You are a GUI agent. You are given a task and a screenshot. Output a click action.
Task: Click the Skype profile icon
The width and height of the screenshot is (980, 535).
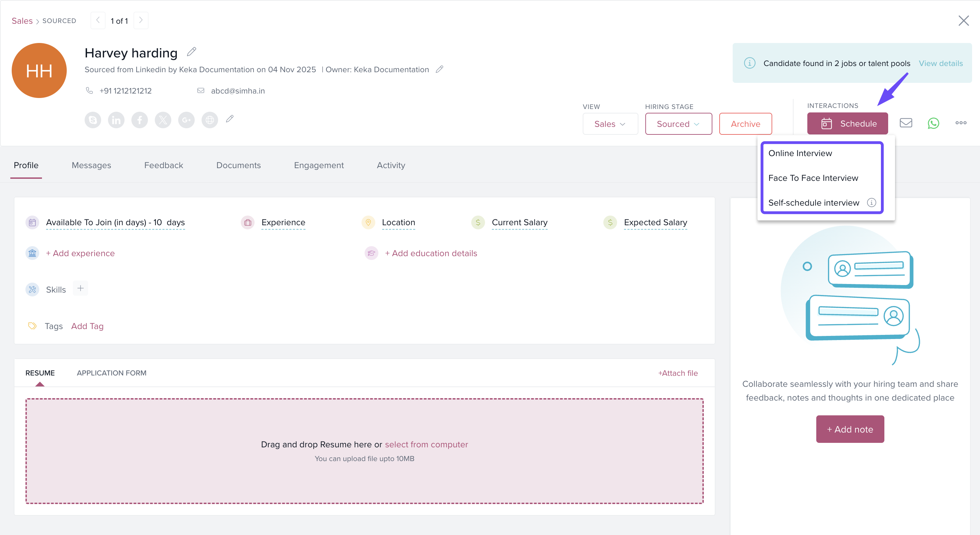pos(93,120)
